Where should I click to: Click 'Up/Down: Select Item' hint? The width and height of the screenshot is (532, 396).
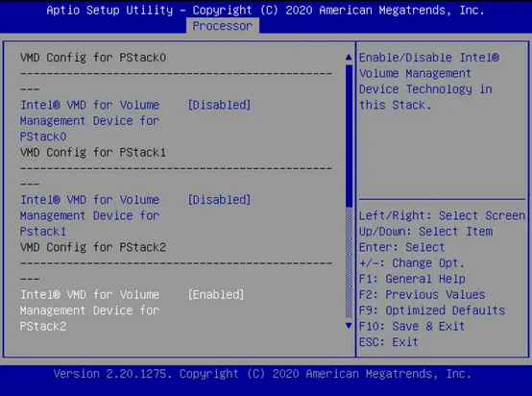click(x=425, y=232)
